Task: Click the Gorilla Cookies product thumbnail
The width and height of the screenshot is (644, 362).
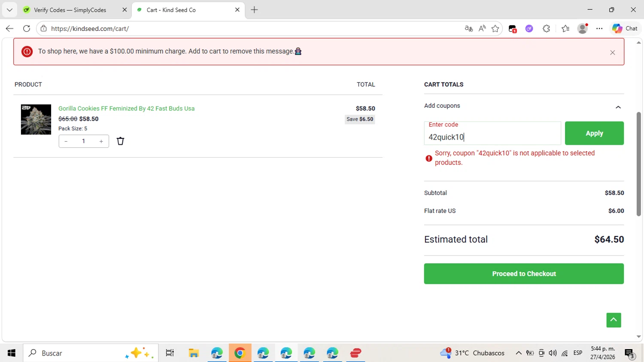Action: point(36,119)
